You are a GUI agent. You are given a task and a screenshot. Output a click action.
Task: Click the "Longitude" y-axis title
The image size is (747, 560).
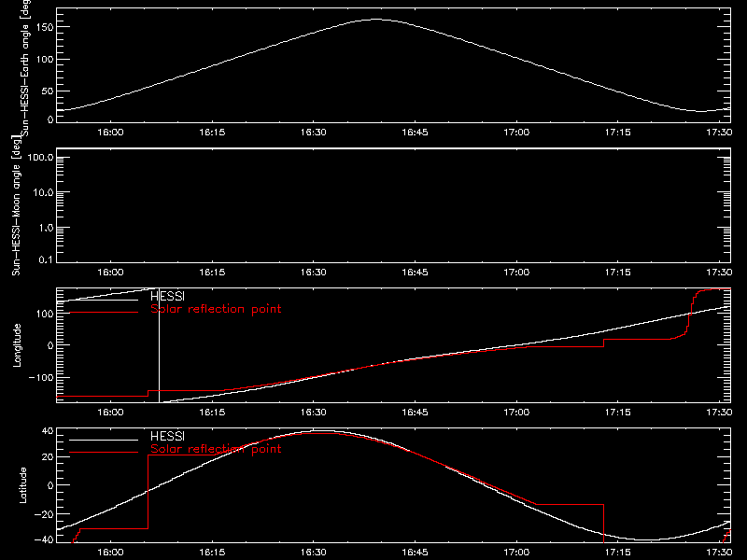pos(17,345)
